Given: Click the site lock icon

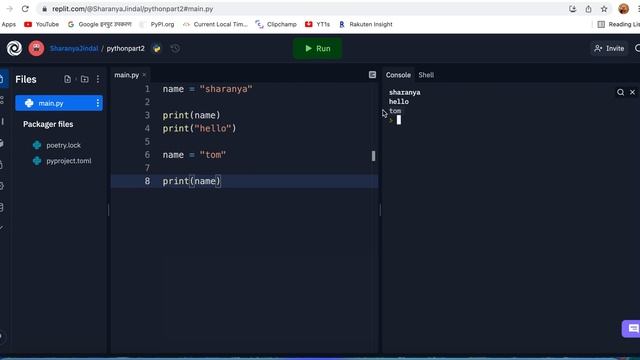Looking at the screenshot, I should coord(44,9).
